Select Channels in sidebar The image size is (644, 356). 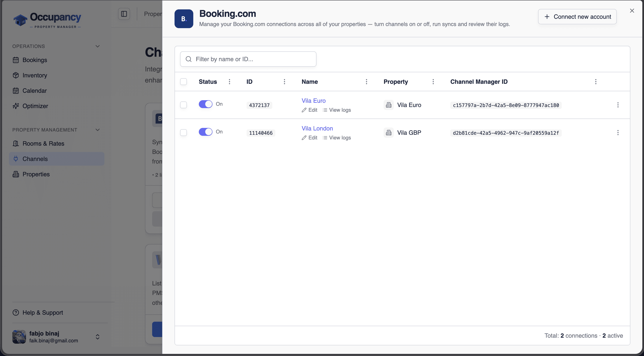(56, 159)
